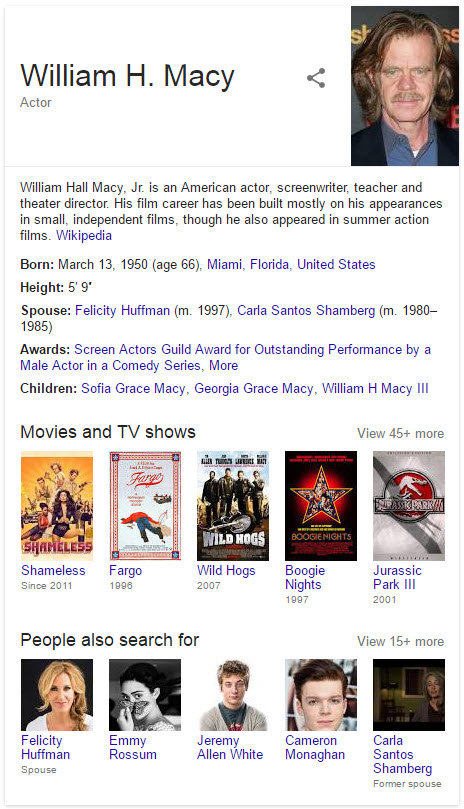Screen dimensions: 464x809
Task: Open the Wild Hogs poster
Action: (233, 506)
